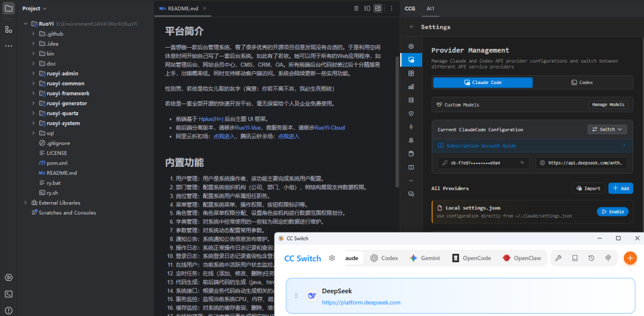Add new provider with orange plus button
Screen dimensions: 644x316
[x=630, y=258]
